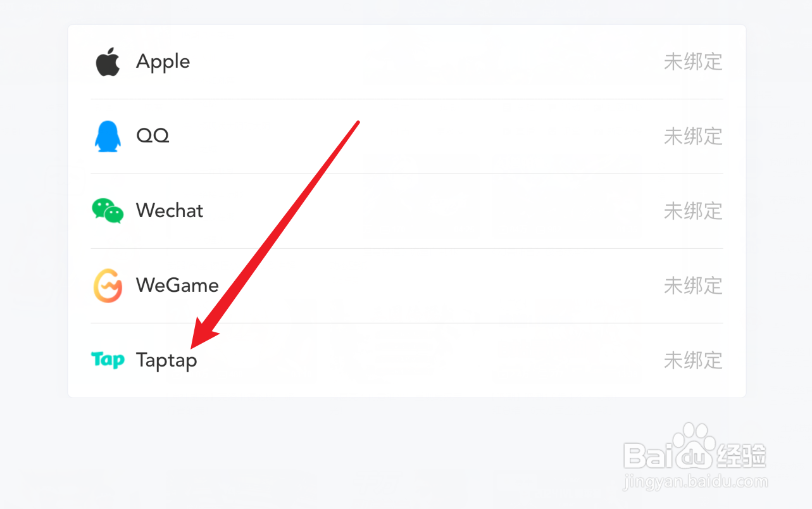The height and width of the screenshot is (509, 812).
Task: Click the 经验 watermark text
Action: click(741, 456)
